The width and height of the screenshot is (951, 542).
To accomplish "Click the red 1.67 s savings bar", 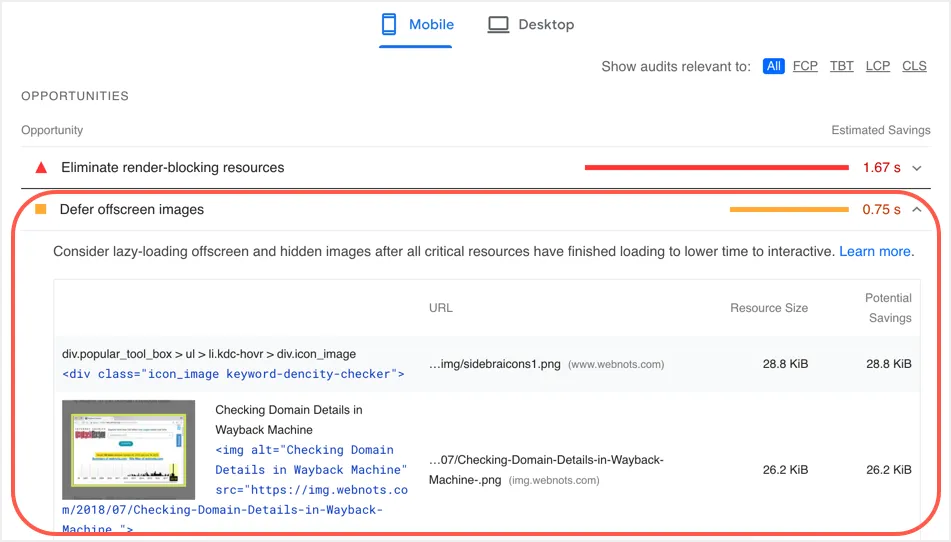I will (x=716, y=168).
